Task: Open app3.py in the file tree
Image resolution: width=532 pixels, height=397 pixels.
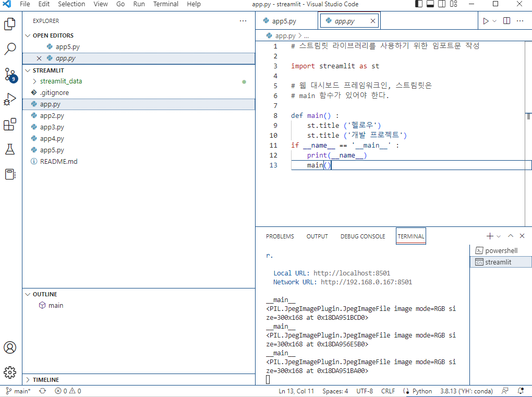Action: 52,127
